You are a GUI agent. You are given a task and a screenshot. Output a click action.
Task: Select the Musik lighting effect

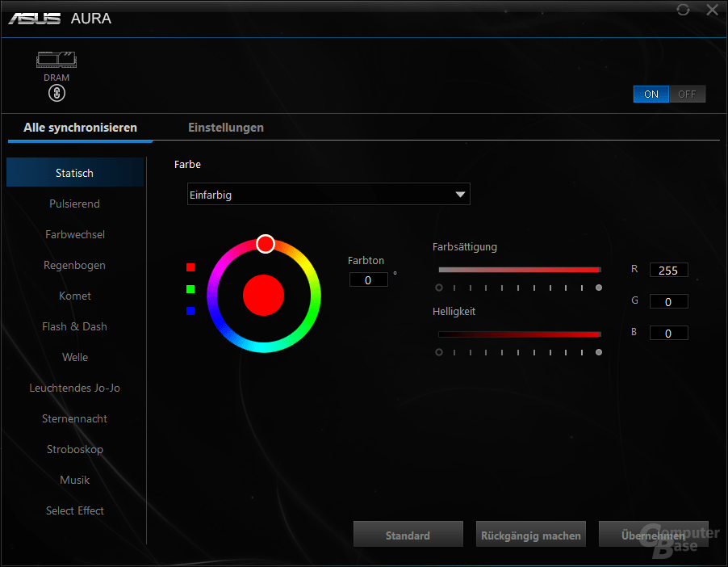pyautogui.click(x=74, y=480)
